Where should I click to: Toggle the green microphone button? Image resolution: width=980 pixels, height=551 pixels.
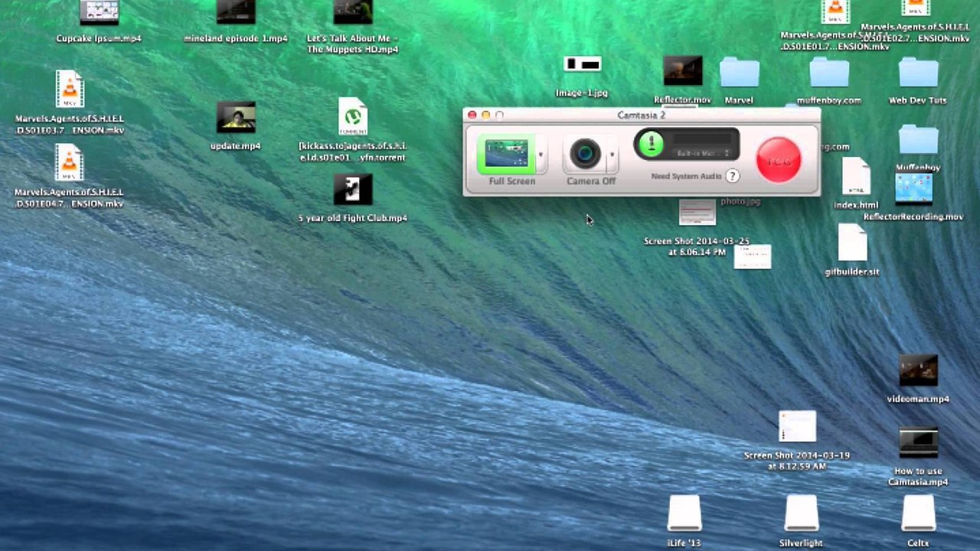[x=651, y=144]
